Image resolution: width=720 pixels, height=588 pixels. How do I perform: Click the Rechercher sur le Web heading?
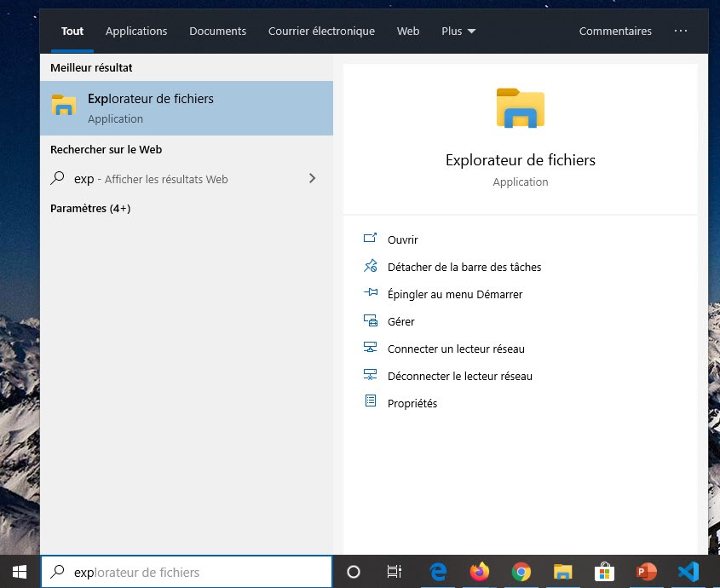click(x=106, y=149)
